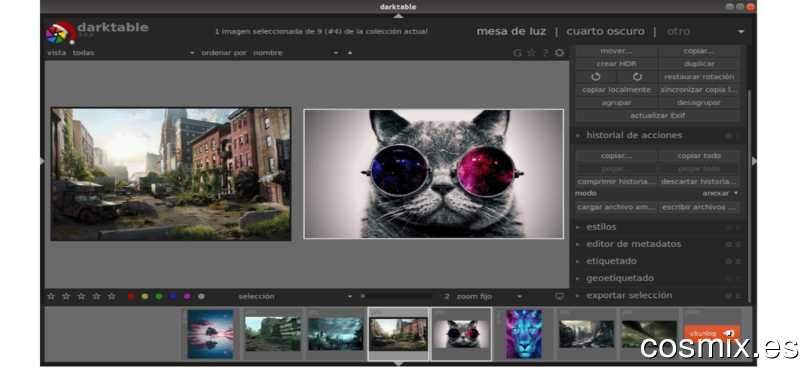Toggle thumbnail overlays with the star icon in top bar
This screenshot has height=367, width=800.
531,53
